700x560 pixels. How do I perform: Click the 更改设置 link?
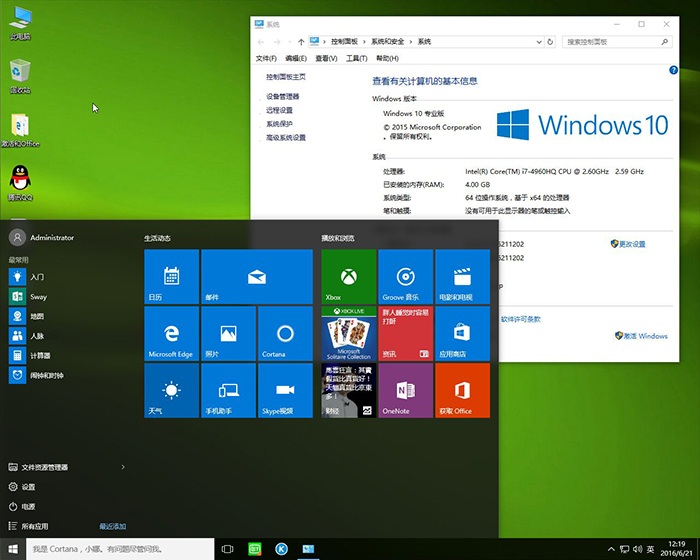632,244
